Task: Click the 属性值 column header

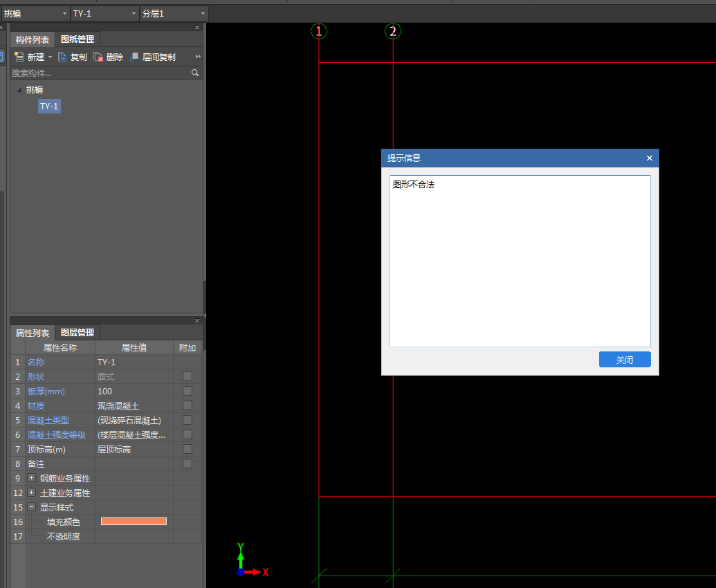Action: [x=134, y=347]
